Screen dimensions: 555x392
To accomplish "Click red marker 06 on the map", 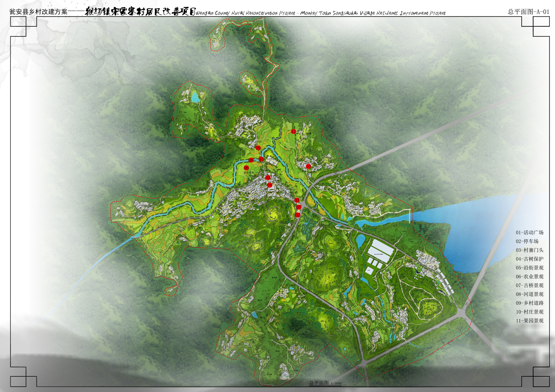I will (x=246, y=168).
